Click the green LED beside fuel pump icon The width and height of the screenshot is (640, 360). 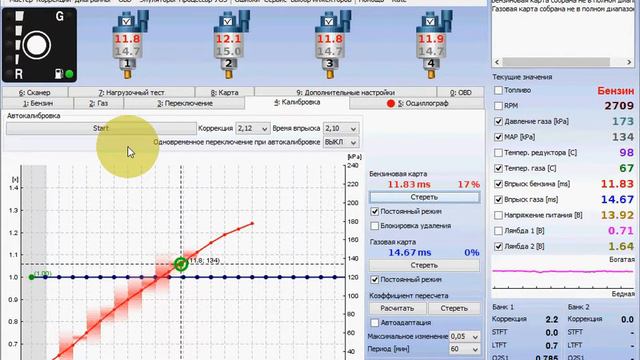(x=69, y=74)
